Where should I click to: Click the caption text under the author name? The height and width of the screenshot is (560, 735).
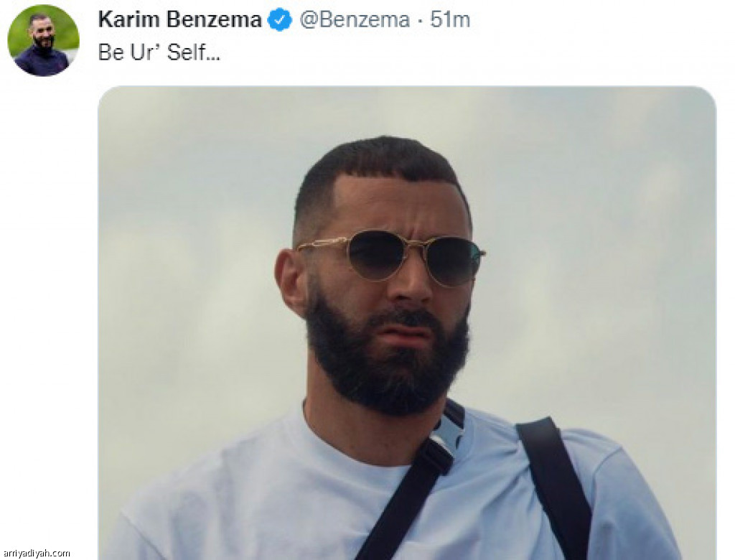click(x=159, y=52)
